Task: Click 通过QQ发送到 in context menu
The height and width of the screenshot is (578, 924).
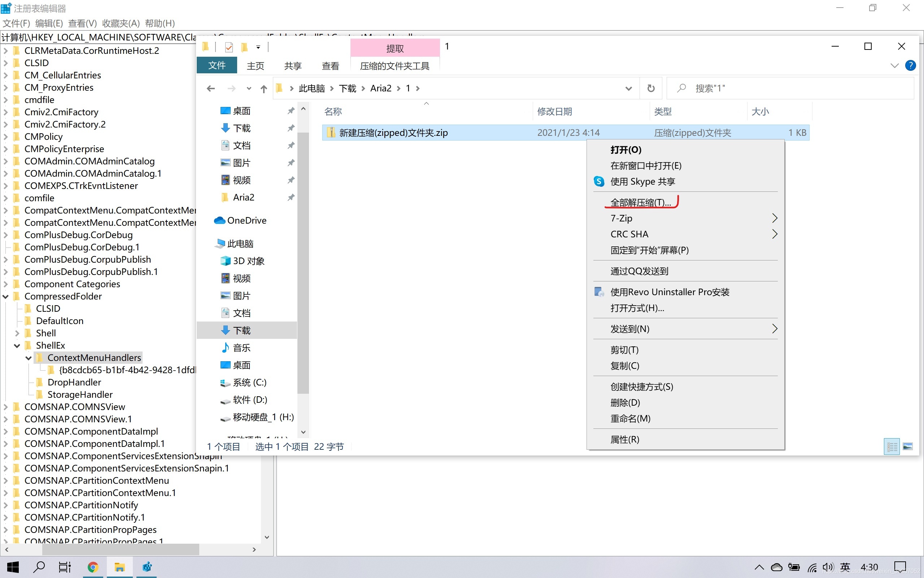Action: click(x=639, y=271)
